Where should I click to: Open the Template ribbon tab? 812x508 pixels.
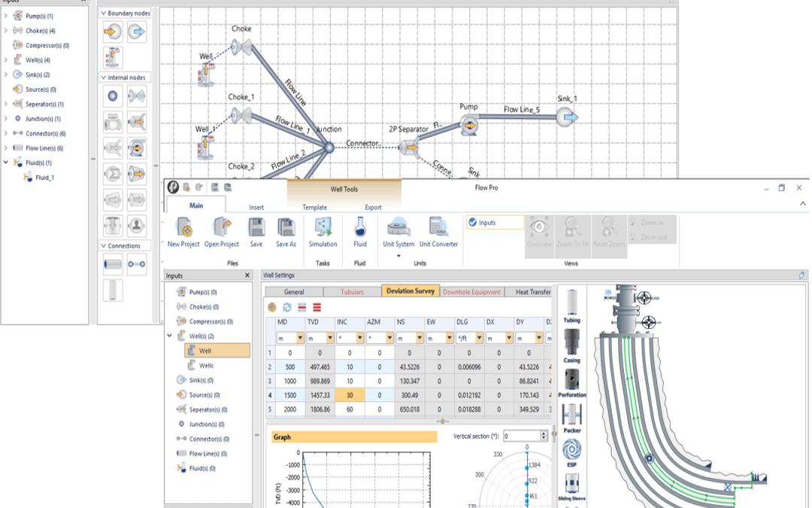click(x=314, y=208)
